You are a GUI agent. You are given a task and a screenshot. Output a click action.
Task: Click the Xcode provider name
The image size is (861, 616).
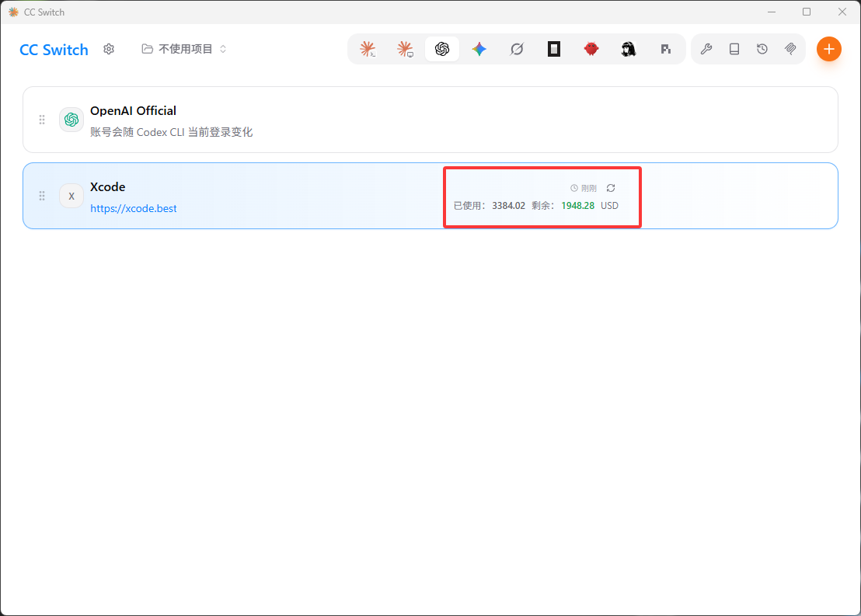click(107, 187)
